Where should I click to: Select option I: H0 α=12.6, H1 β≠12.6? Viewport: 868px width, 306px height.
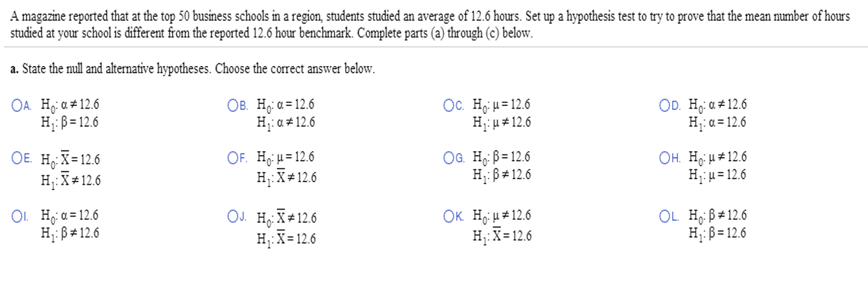click(16, 216)
